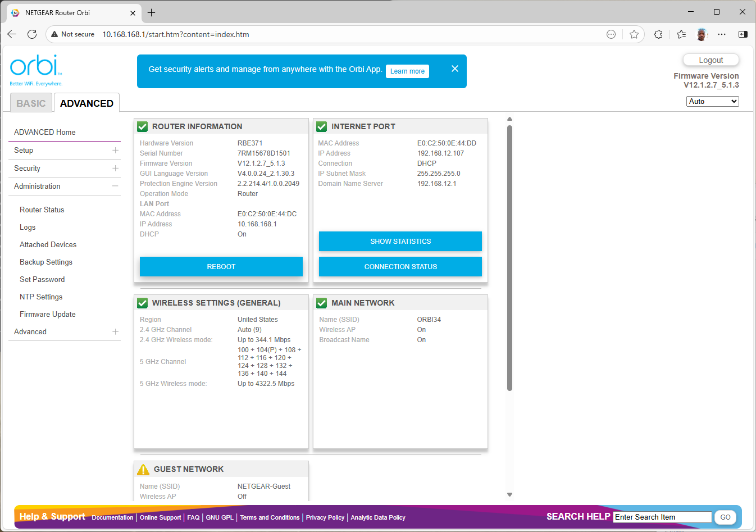Open Analytic Data Policy link
The height and width of the screenshot is (532, 756).
coord(378,517)
